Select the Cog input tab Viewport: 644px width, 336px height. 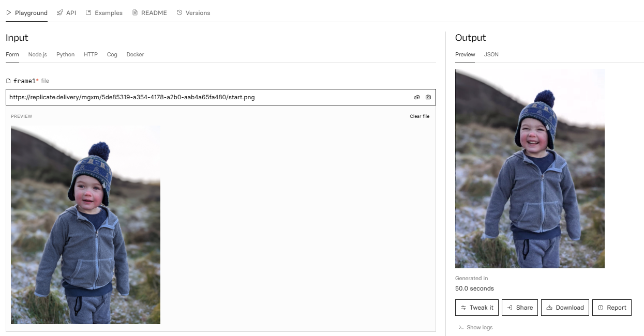[112, 54]
